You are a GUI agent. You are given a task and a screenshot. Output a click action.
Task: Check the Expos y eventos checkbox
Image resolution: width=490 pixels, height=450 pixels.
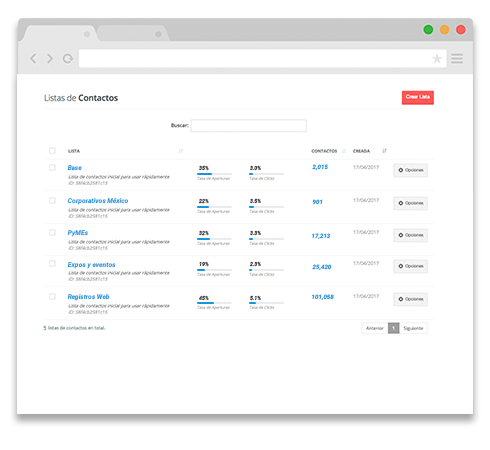pyautogui.click(x=52, y=264)
